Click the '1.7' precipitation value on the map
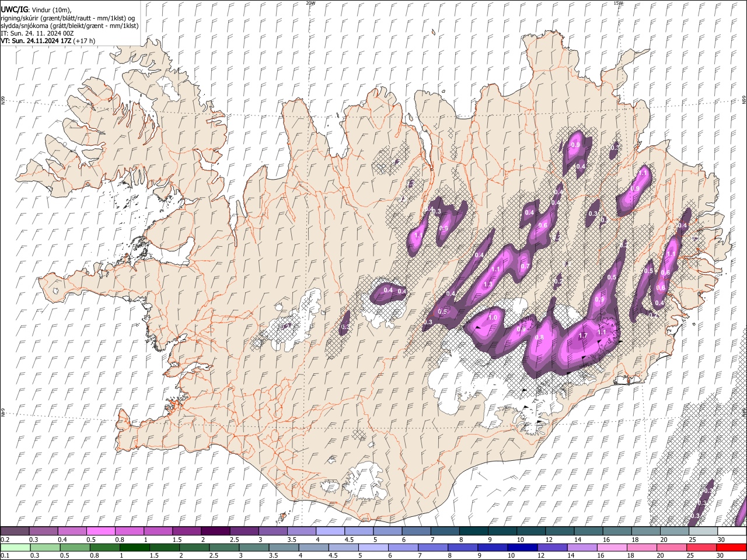Image resolution: width=747 pixels, height=560 pixels. pyautogui.click(x=582, y=336)
